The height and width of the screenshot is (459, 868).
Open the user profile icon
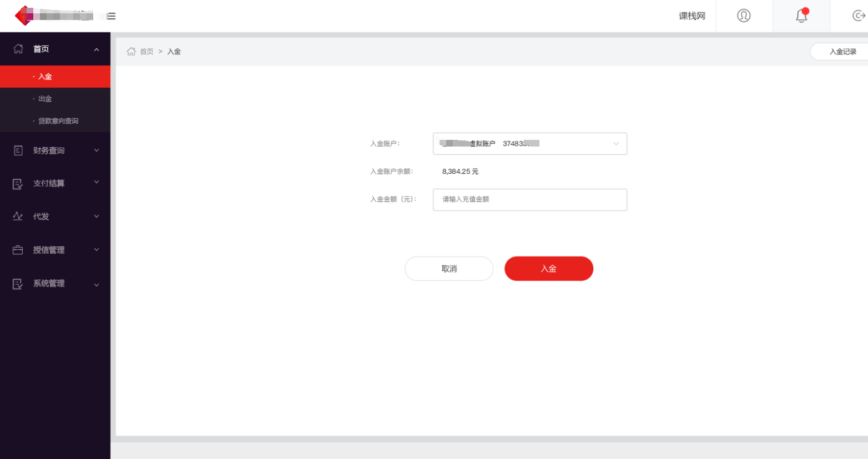tap(744, 16)
